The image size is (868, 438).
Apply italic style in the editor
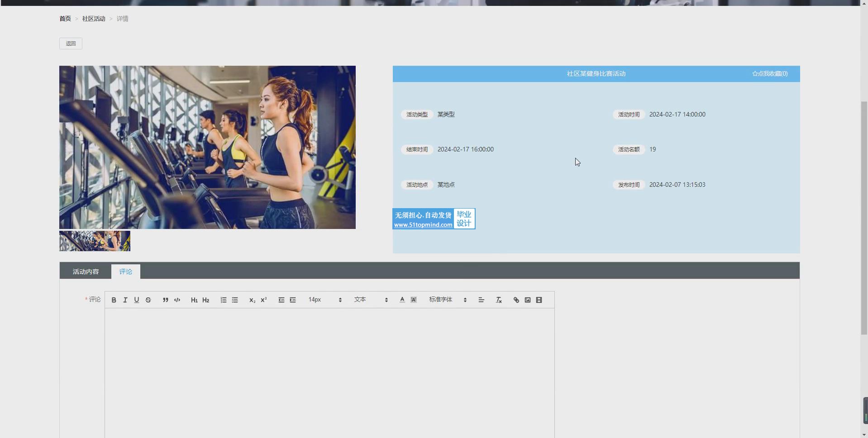coord(125,300)
